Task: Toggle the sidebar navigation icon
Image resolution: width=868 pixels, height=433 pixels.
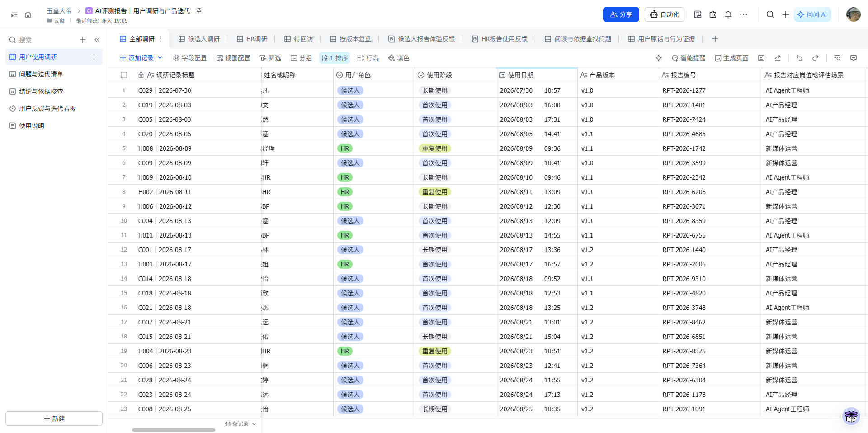Action: [x=14, y=14]
